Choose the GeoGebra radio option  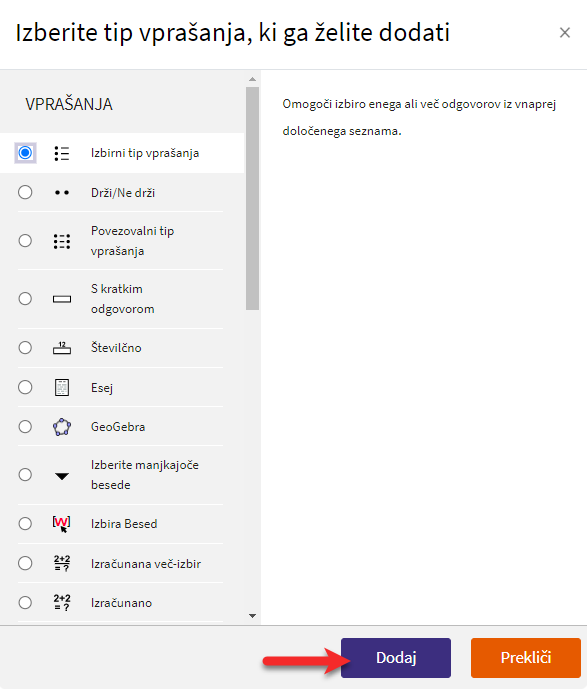25,427
